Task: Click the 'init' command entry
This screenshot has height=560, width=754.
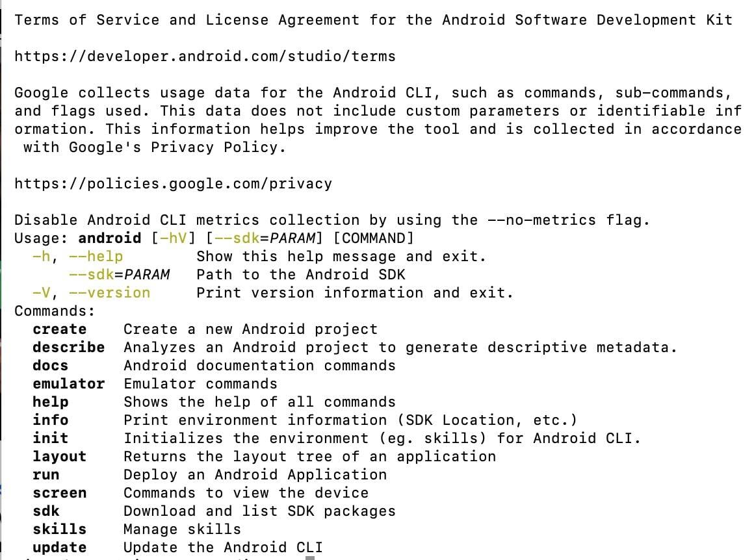Action: tap(50, 439)
